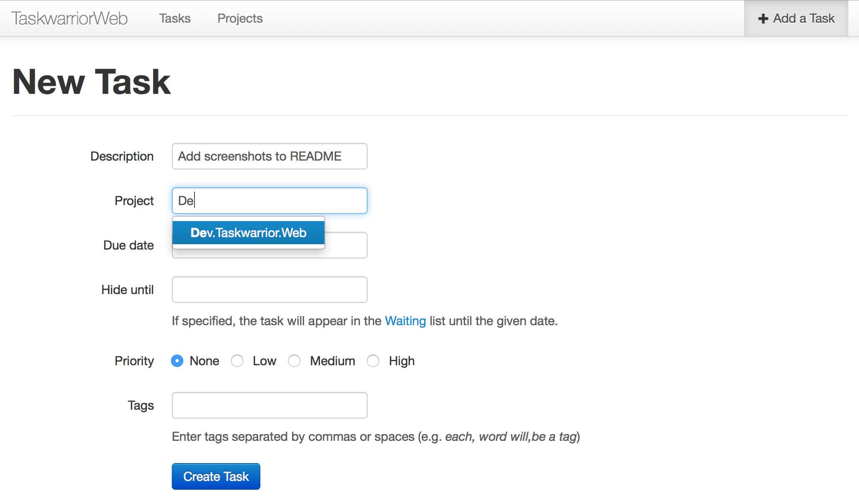Click the Medium radio label text
Viewport: 859px width, 504px height.
coord(332,361)
